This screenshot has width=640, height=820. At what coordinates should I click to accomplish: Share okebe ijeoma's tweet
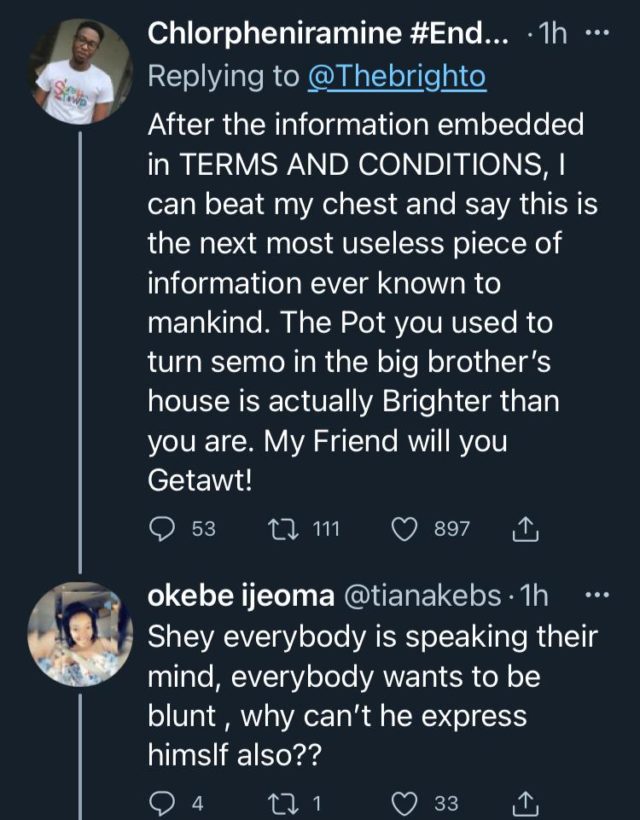[522, 801]
